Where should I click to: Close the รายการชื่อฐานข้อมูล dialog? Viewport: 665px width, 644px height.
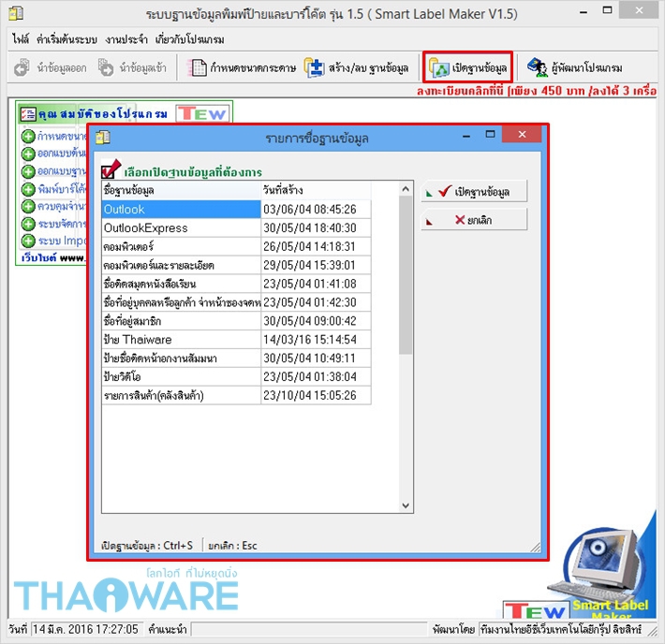click(522, 135)
